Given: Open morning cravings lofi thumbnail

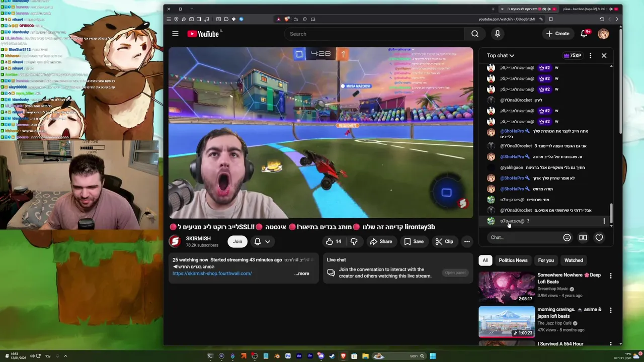Looking at the screenshot, I should click(507, 322).
